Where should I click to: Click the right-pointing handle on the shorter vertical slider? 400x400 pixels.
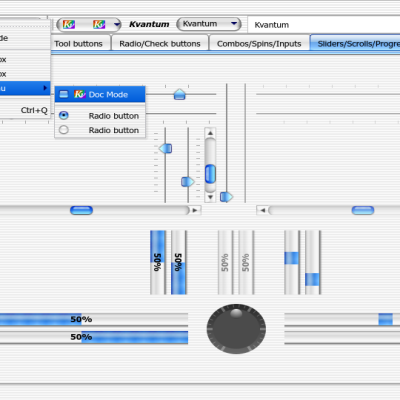pos(188,182)
